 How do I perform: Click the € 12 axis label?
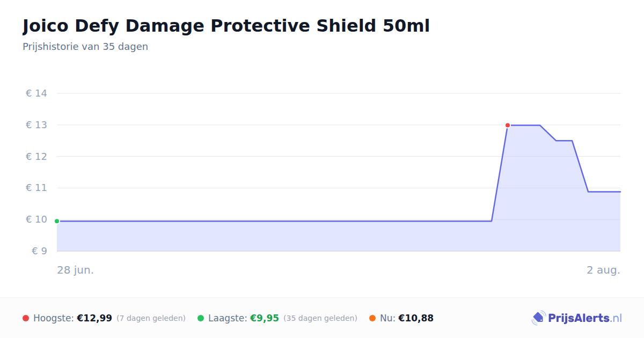(x=36, y=157)
